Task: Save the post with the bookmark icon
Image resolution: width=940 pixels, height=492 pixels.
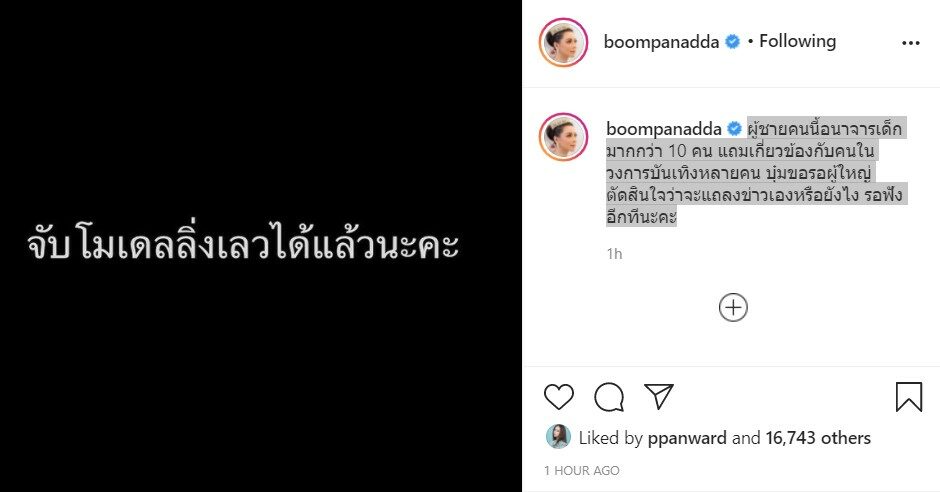Action: click(909, 397)
